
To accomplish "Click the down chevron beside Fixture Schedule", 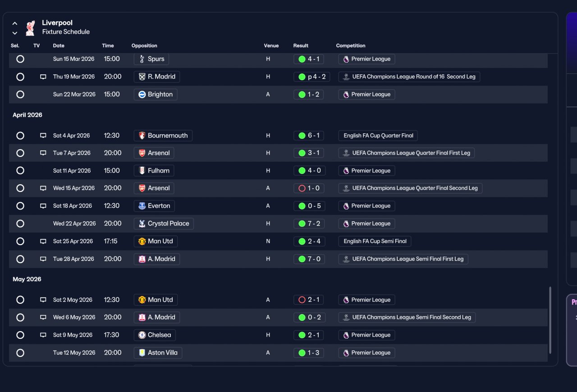I will point(15,33).
